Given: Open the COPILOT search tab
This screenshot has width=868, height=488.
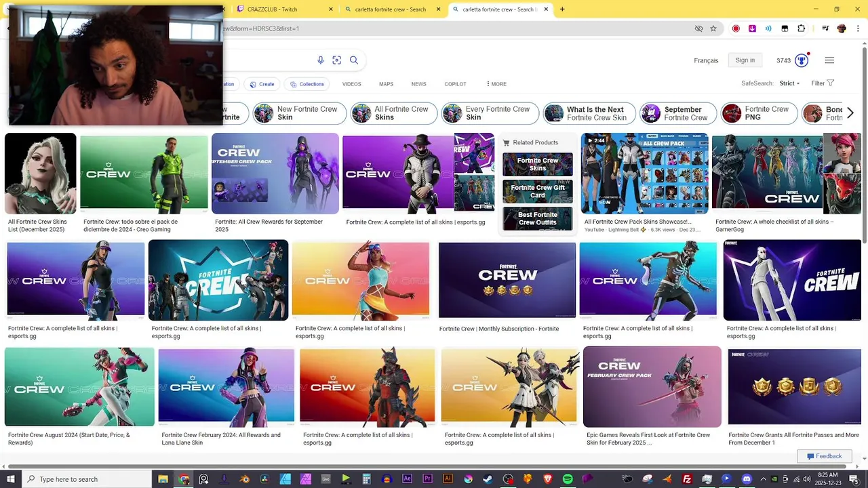Looking at the screenshot, I should (455, 84).
